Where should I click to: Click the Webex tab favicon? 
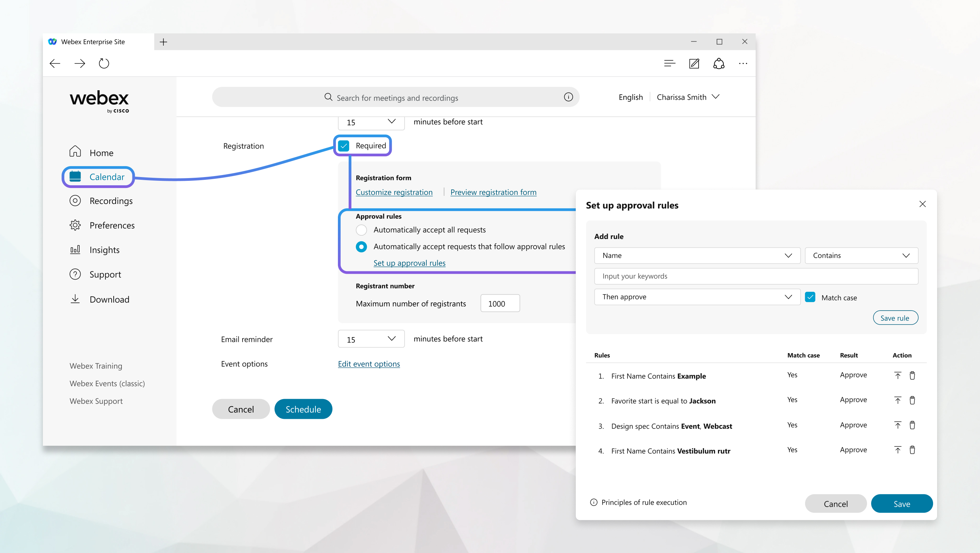tap(52, 42)
